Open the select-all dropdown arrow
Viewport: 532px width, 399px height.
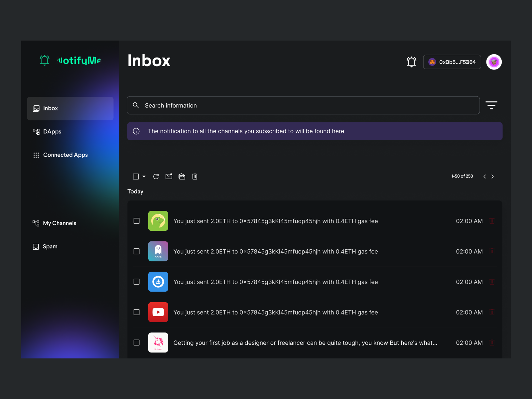[x=144, y=177]
